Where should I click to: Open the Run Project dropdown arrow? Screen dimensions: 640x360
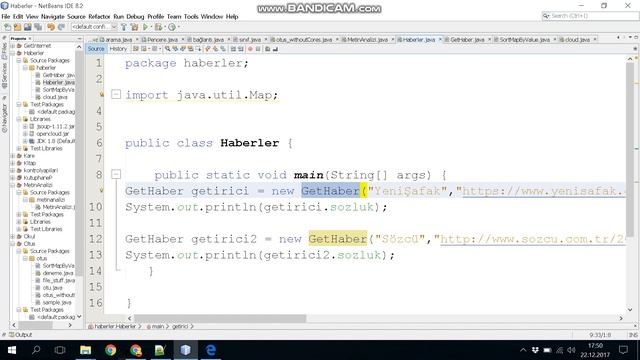tap(151, 27)
